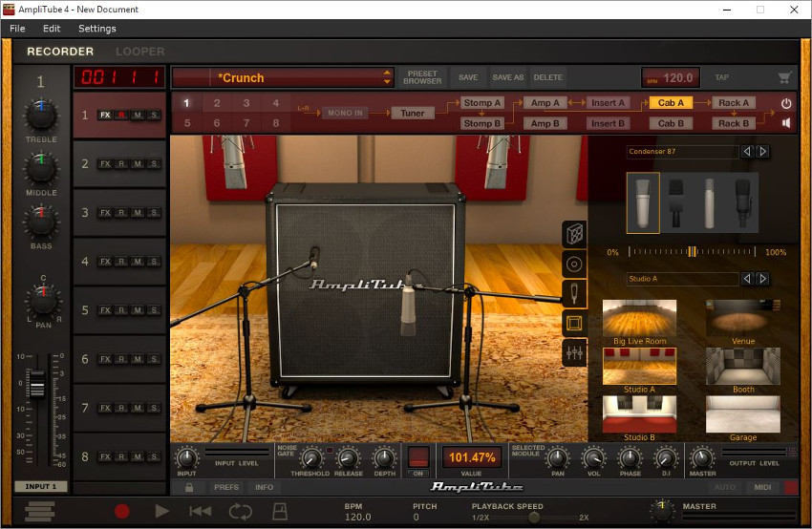This screenshot has height=529, width=812.
Task: Click the Tuner module button
Action: [x=413, y=113]
